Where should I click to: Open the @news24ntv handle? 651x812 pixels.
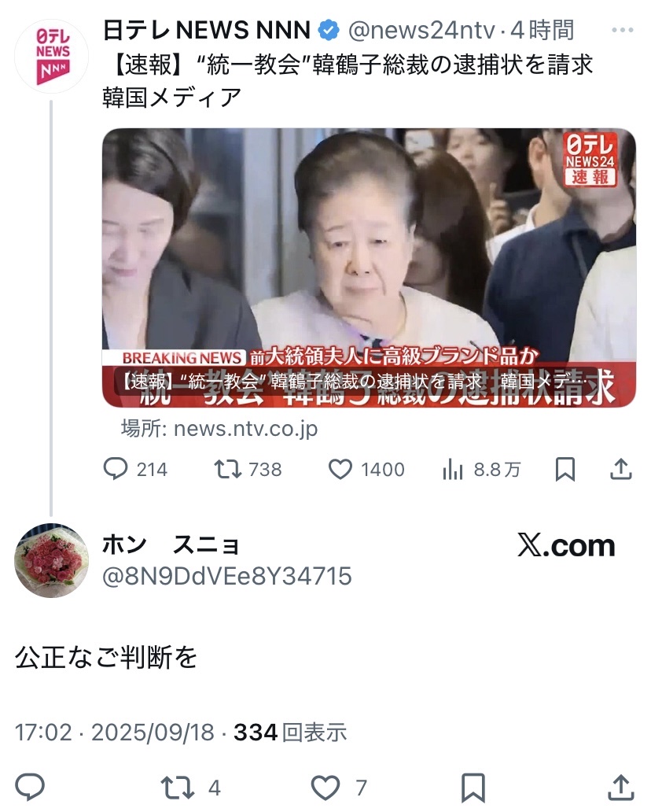(421, 31)
